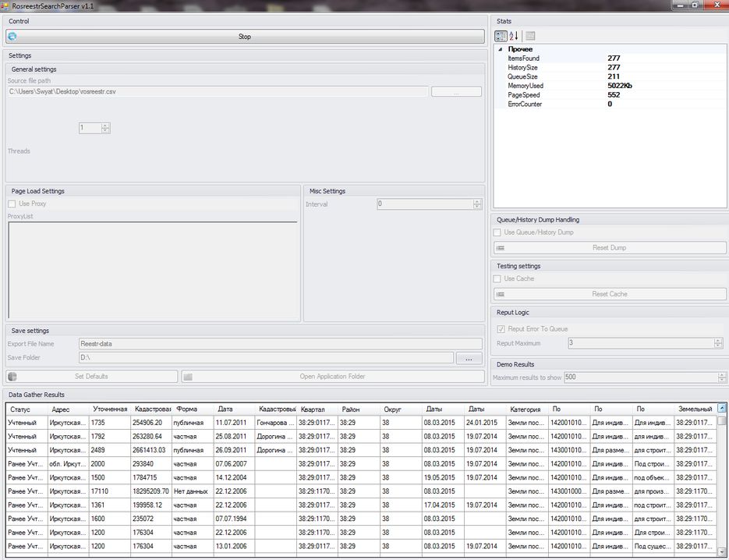Collapse the Прочее category

pos(501,49)
